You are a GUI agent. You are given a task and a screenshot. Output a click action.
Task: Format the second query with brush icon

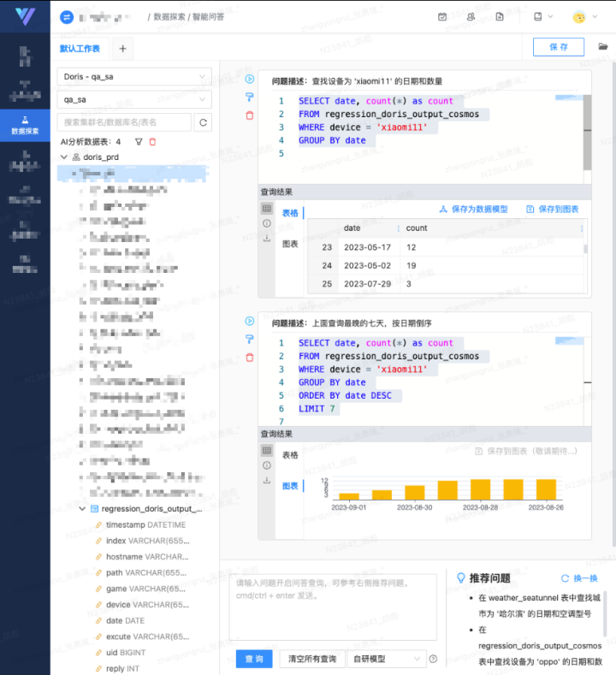point(250,340)
